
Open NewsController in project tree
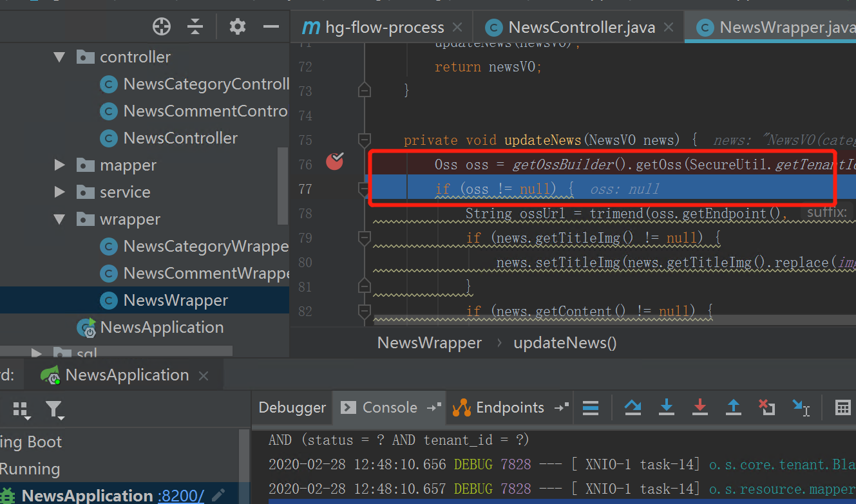pos(169,138)
